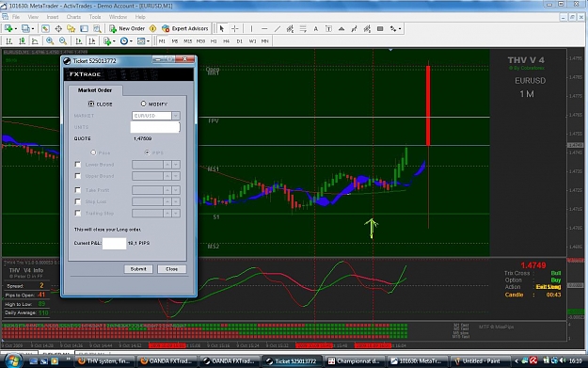
Task: Open the Insert menu
Action: (53, 17)
